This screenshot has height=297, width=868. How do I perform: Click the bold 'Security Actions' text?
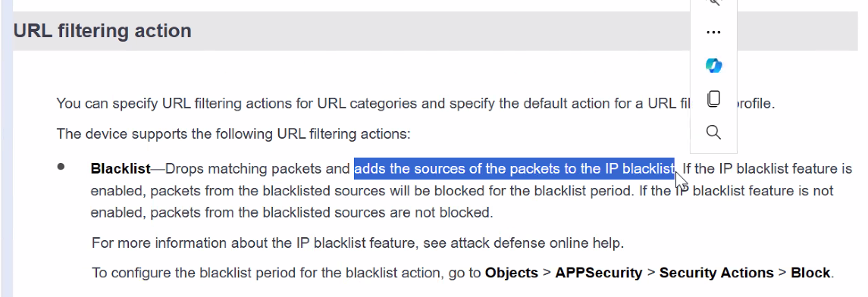point(716,273)
